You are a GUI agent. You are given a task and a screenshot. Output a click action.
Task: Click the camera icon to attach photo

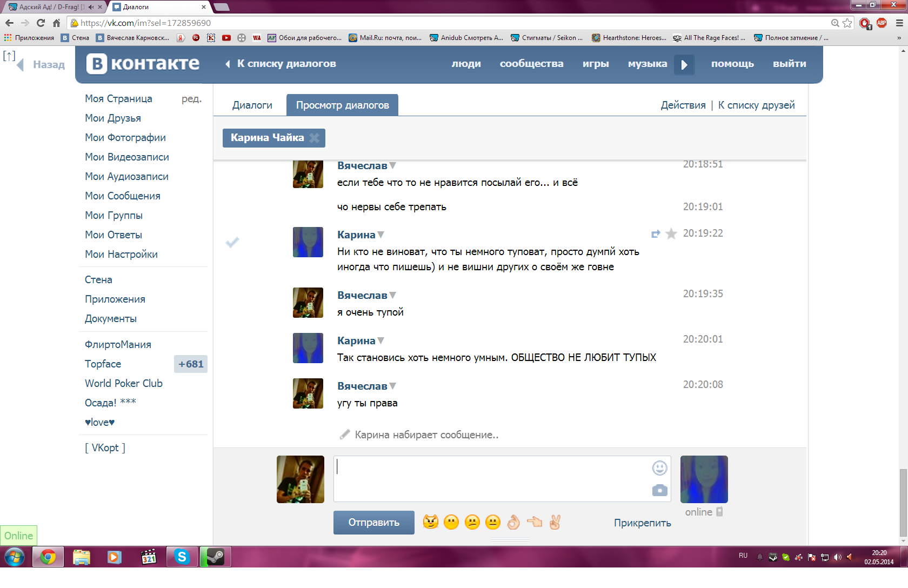(x=659, y=490)
